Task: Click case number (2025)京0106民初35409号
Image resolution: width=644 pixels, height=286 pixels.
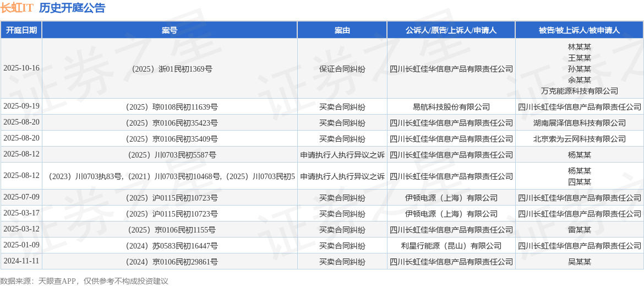Action: (170, 139)
